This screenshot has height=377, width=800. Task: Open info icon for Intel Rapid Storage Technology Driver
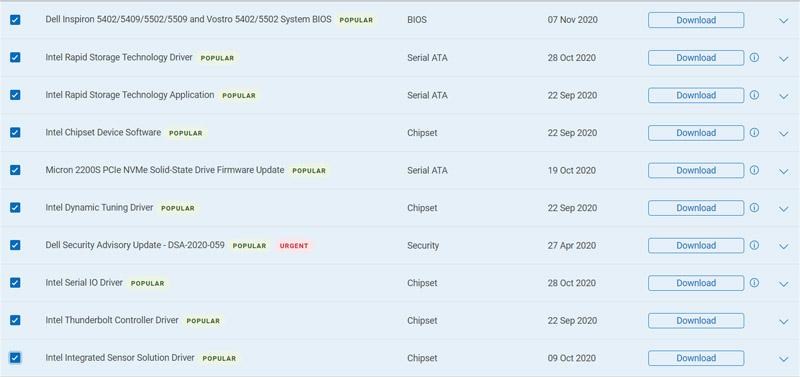(x=754, y=58)
